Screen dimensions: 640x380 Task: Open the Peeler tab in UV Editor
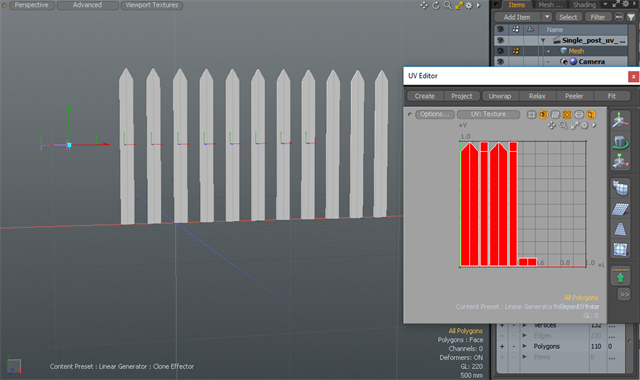574,96
